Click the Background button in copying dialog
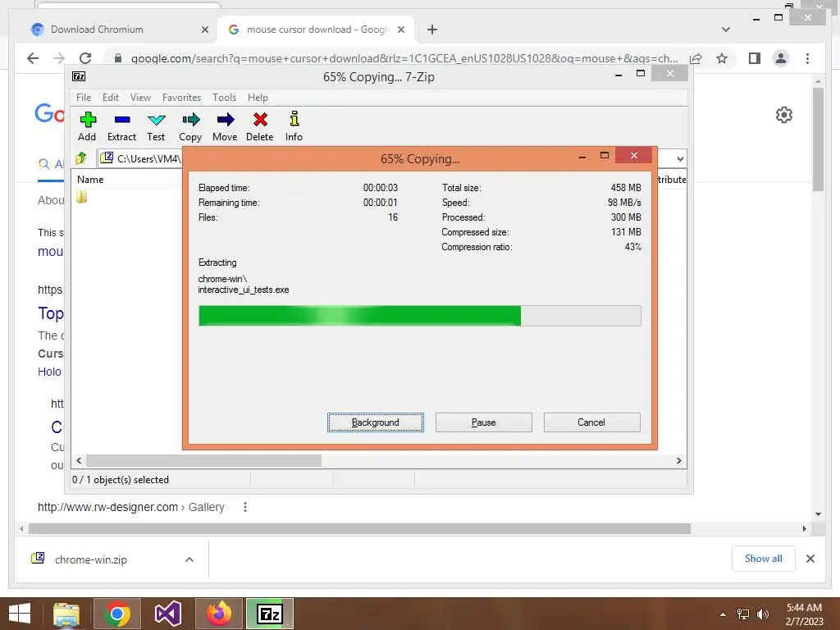Viewport: 840px width, 630px height. pos(375,422)
